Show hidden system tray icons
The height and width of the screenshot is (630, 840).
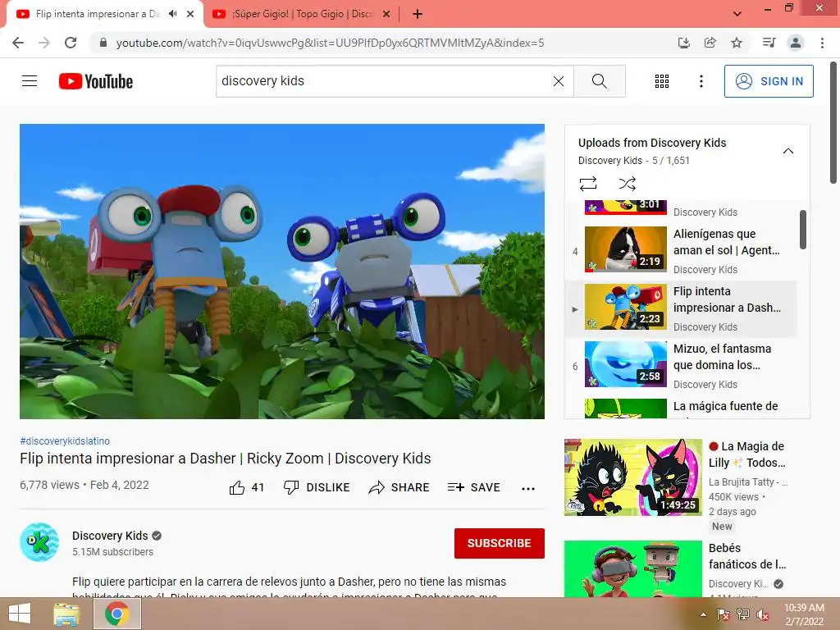pyautogui.click(x=703, y=614)
